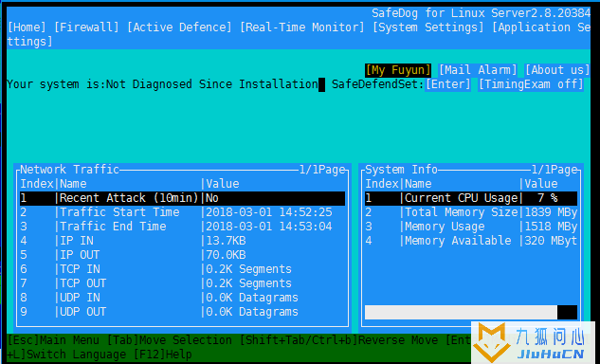Click the Network Traffic Value column header
The height and width of the screenshot is (364, 600).
coord(223,184)
